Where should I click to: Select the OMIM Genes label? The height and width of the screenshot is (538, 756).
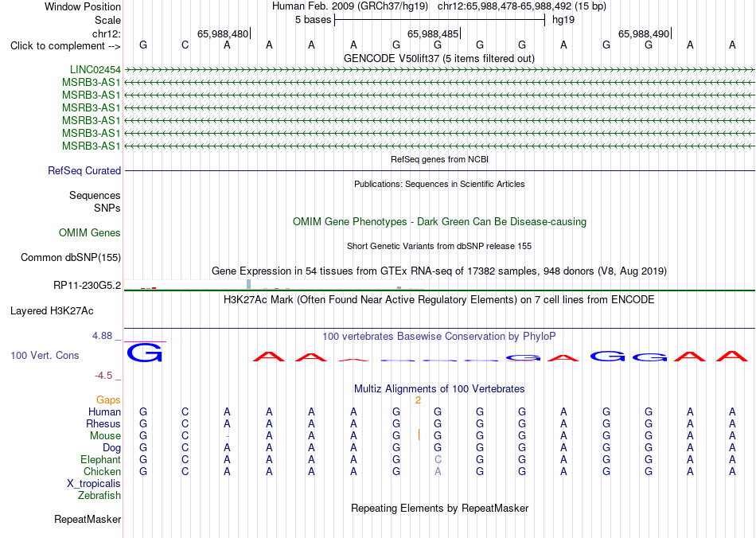point(90,233)
